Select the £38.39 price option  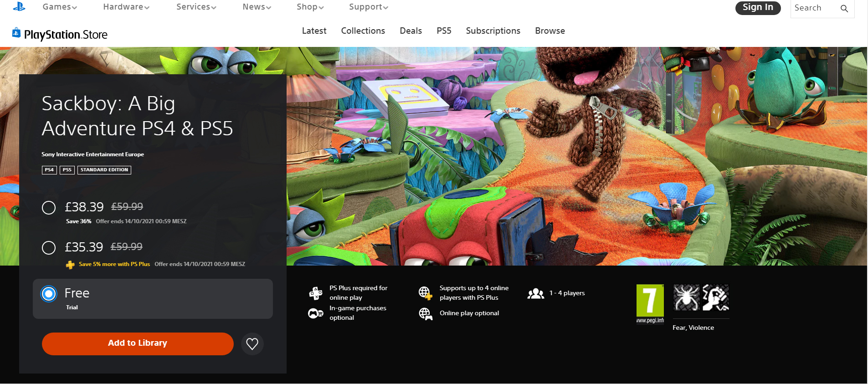click(49, 208)
